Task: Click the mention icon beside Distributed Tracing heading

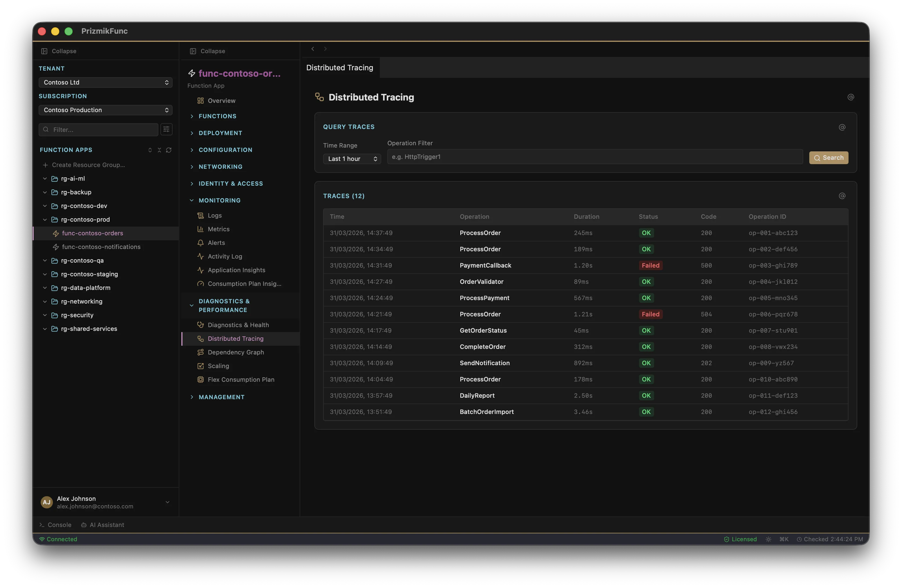Action: [851, 97]
